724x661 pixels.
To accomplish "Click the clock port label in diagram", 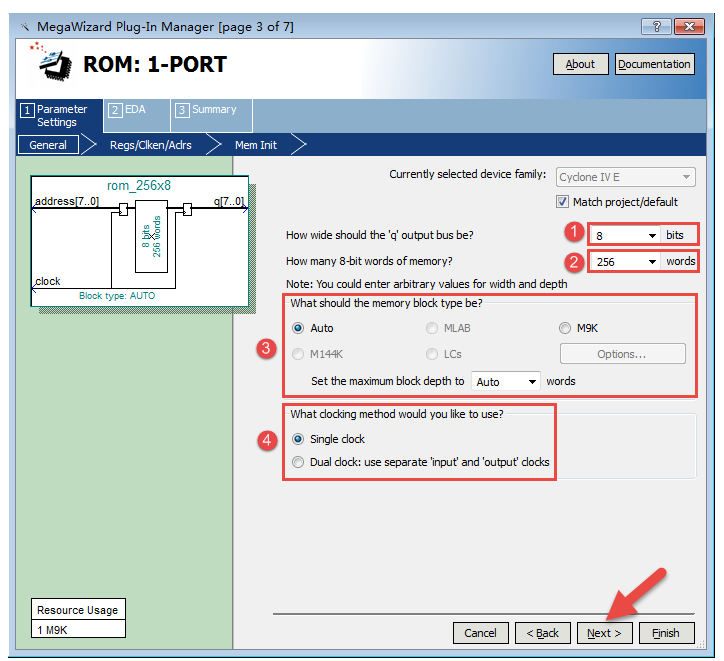I will pos(48,281).
